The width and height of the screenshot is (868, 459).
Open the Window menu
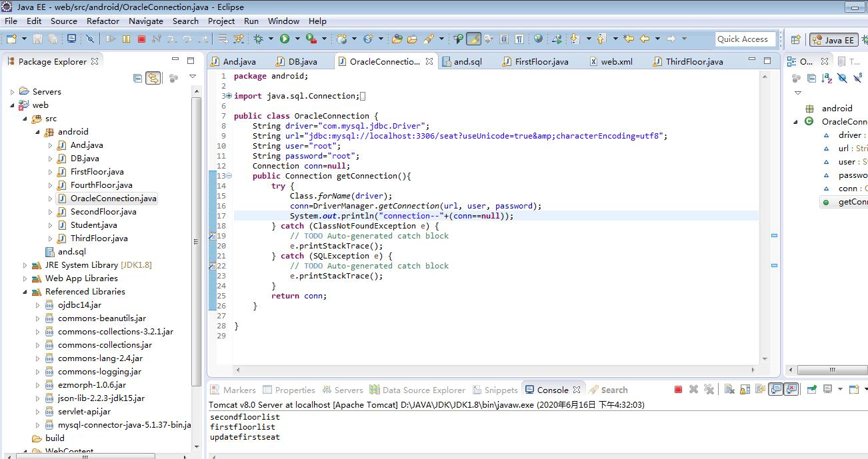283,21
